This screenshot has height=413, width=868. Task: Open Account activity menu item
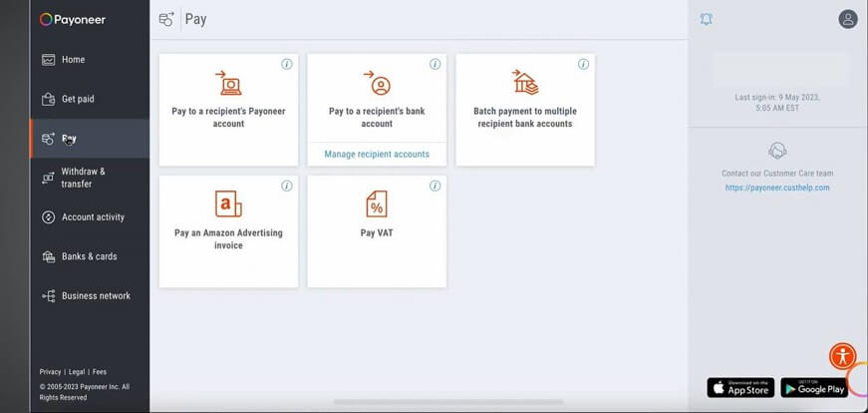pyautogui.click(x=90, y=217)
